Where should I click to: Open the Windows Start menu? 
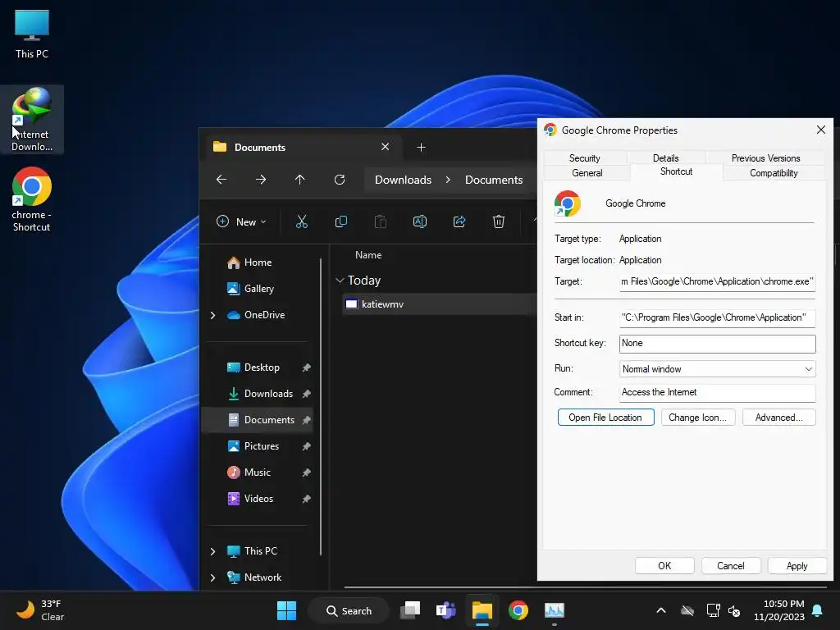point(286,610)
